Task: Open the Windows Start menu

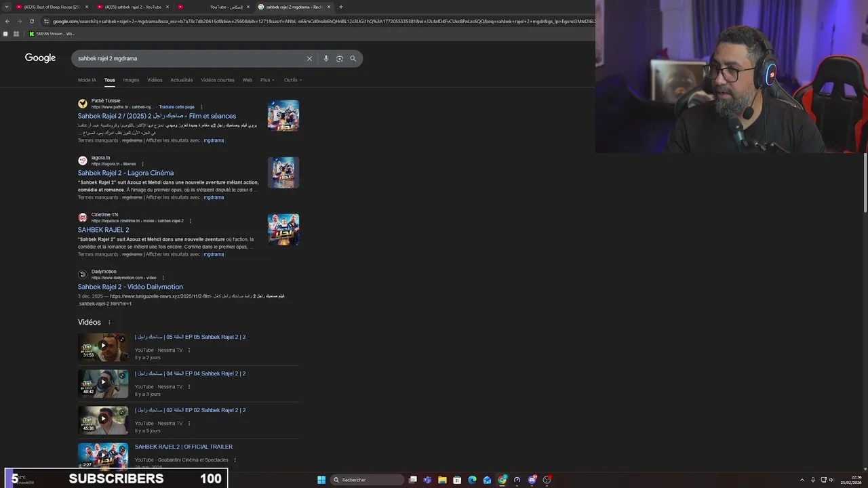Action: 321,480
